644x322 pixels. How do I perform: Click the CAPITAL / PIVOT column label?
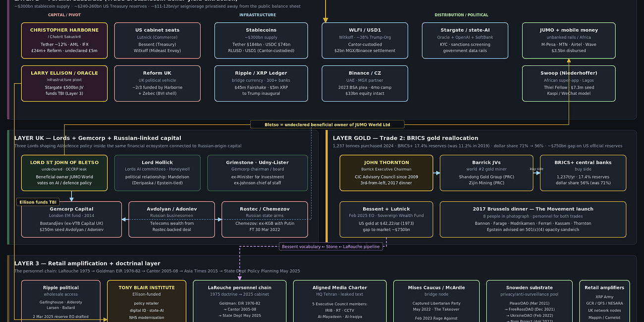click(64, 15)
